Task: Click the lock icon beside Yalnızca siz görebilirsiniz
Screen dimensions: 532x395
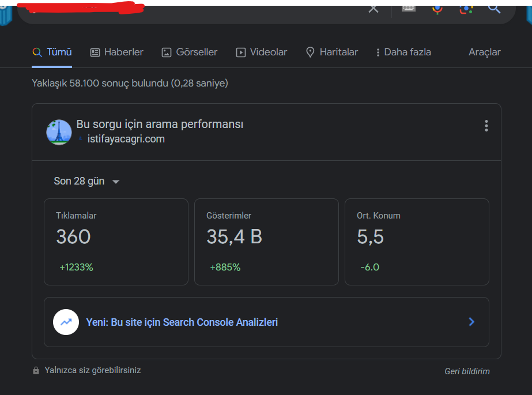Action: pyautogui.click(x=36, y=370)
